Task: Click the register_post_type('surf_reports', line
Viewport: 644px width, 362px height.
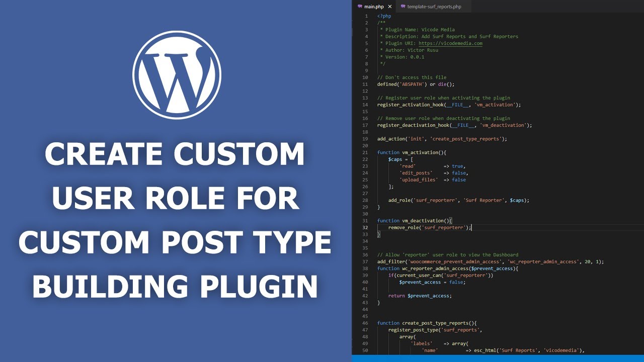Action: coord(435,330)
